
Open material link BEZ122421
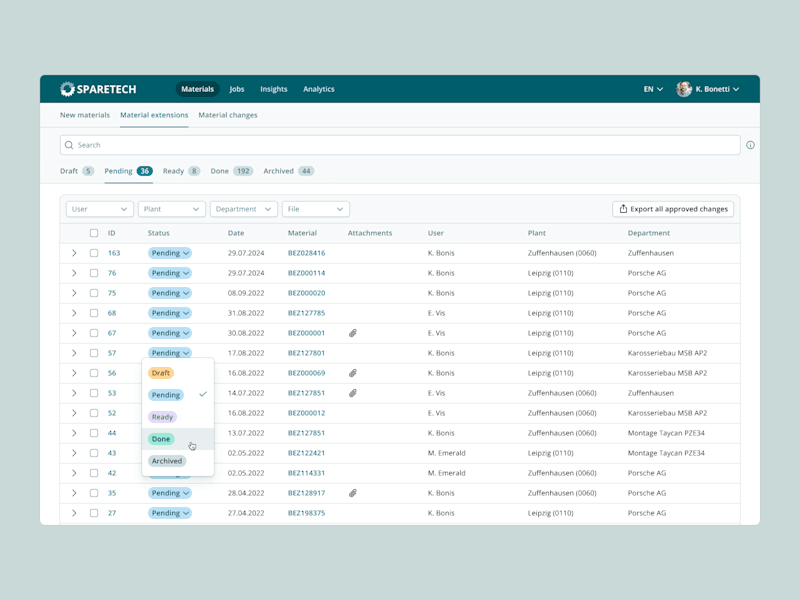[x=306, y=453]
